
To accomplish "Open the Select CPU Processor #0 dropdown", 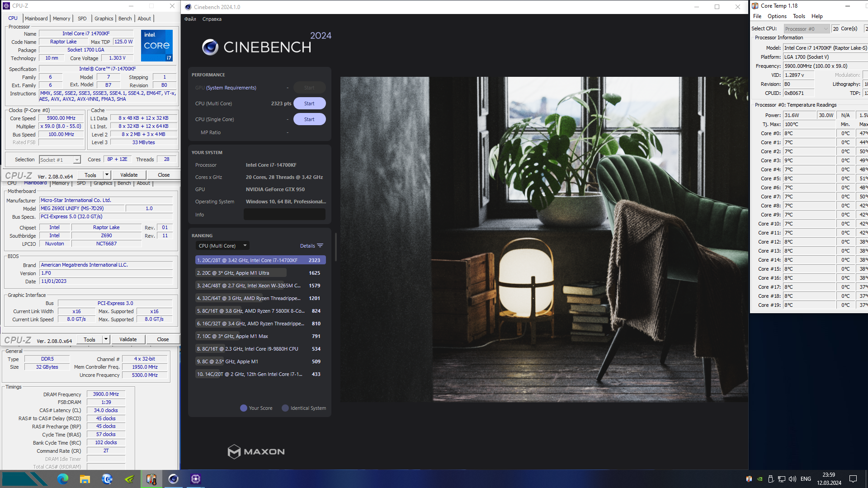I will [x=807, y=28].
